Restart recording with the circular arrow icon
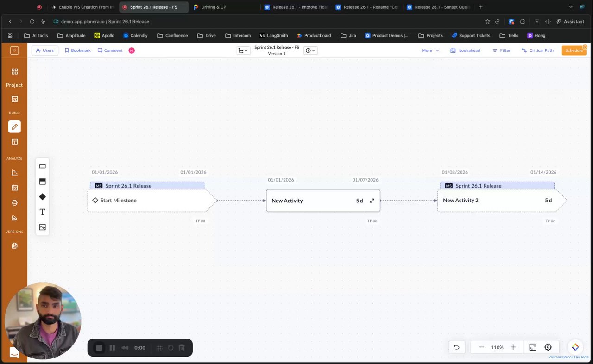 (170, 348)
